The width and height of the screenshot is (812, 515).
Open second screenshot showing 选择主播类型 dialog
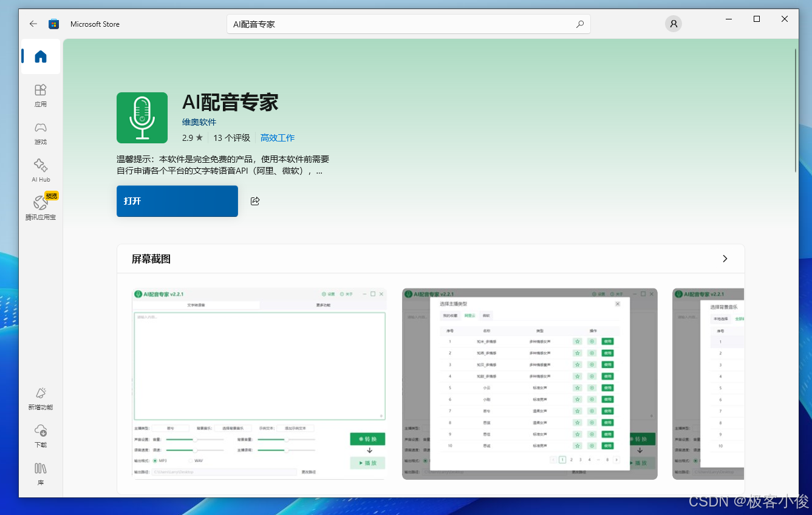click(x=530, y=384)
